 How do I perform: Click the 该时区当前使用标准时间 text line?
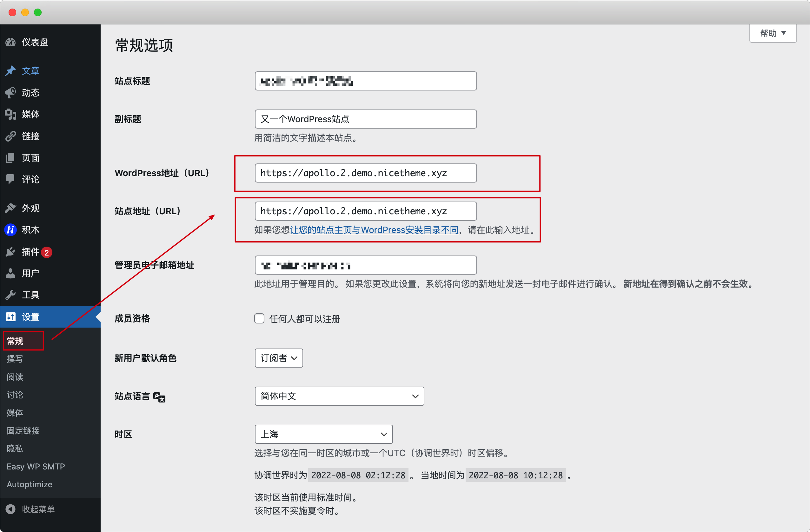305,498
